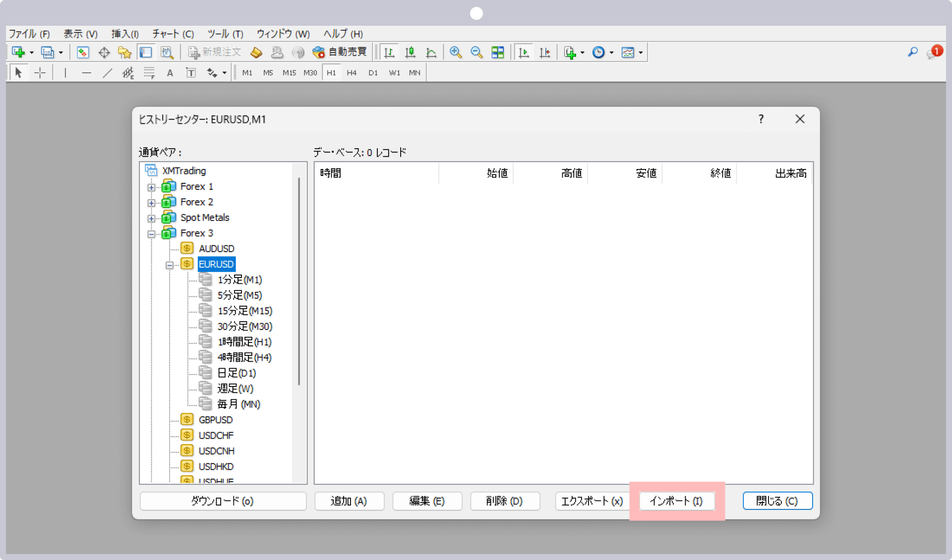The height and width of the screenshot is (560, 952).
Task: Switch to D1 timeframe
Action: (373, 73)
